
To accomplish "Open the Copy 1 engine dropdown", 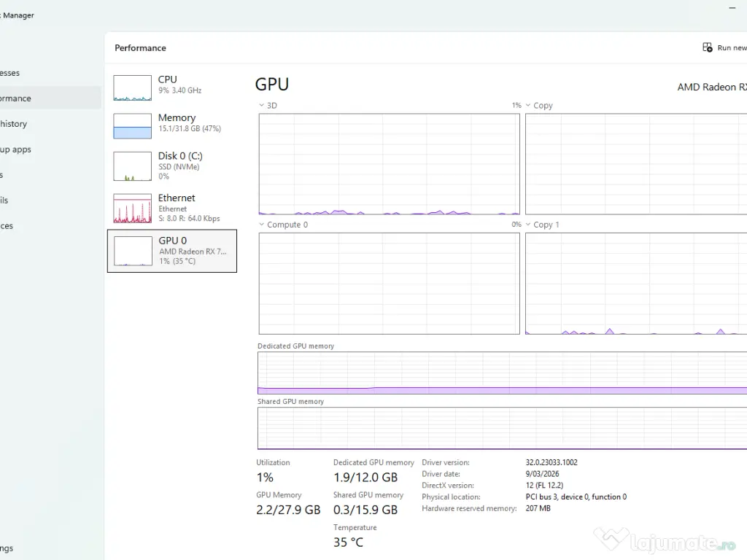I will click(x=529, y=225).
